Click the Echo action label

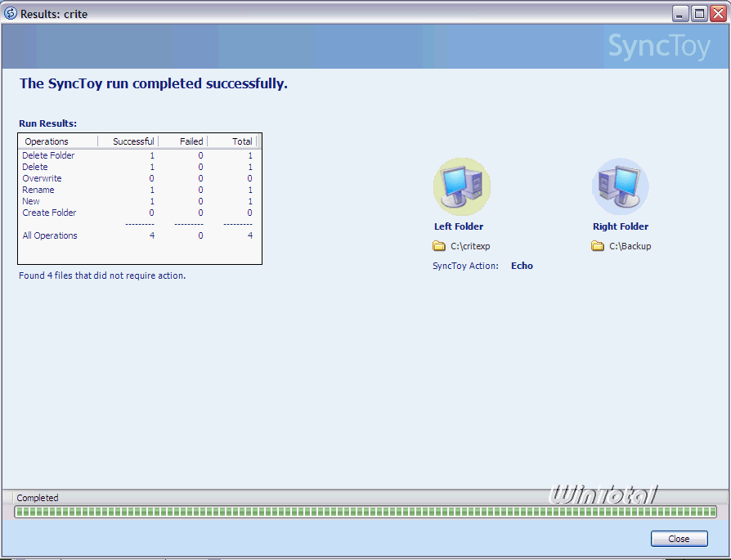click(522, 266)
